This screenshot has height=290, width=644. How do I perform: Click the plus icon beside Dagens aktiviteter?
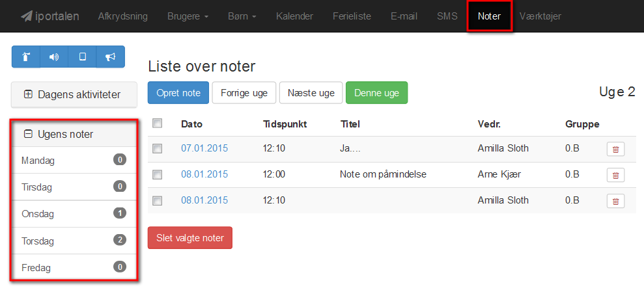point(28,95)
